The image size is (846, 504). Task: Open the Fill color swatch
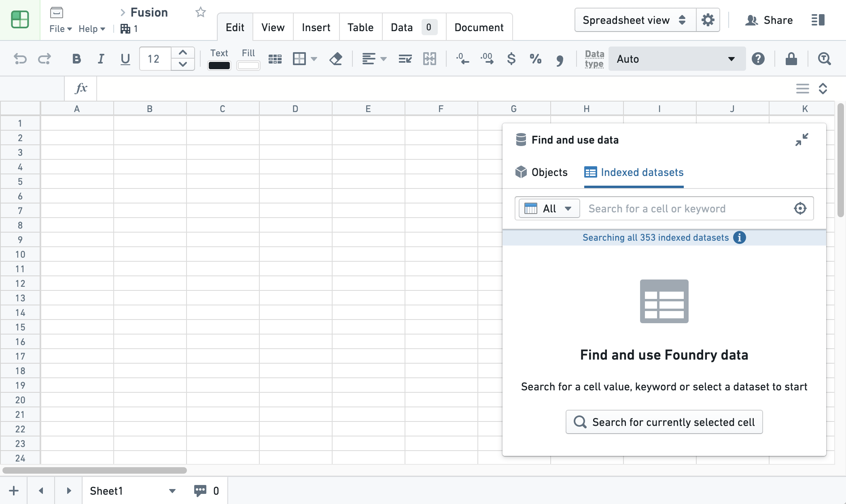coord(248,66)
